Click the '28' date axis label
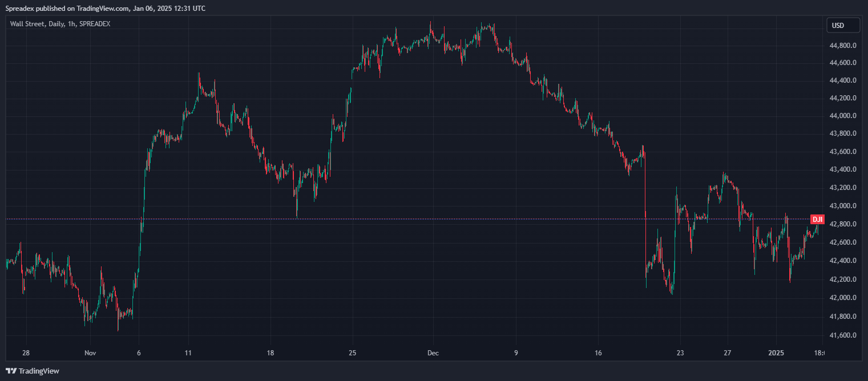The height and width of the screenshot is (381, 868). tap(26, 353)
